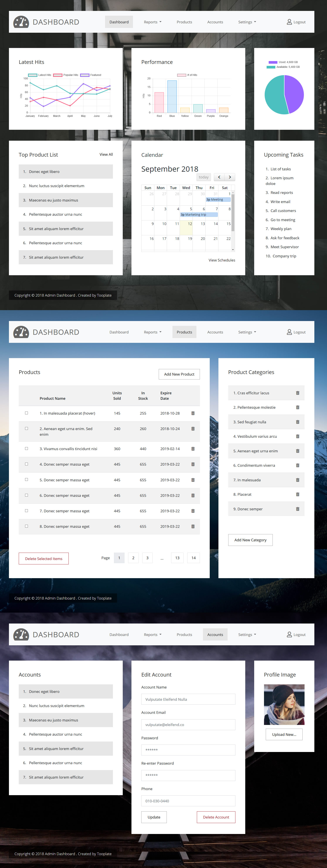Click trash icon for '3. Vivamus convallis tincidunt nisi'
The height and width of the screenshot is (868, 327).
(193, 448)
